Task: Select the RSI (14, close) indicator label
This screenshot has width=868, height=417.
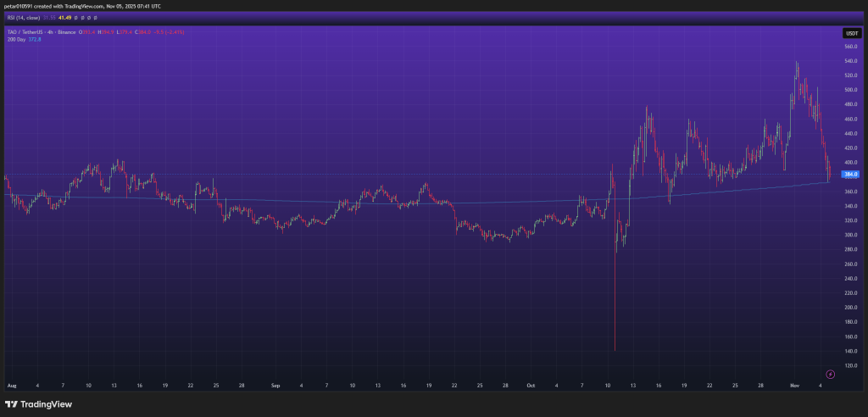Action: (x=22, y=17)
